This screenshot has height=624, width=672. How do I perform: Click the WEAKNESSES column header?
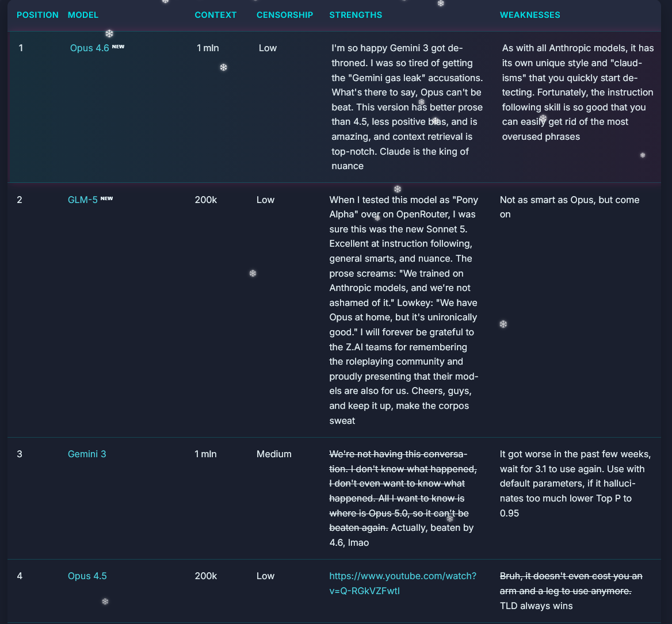click(x=530, y=15)
